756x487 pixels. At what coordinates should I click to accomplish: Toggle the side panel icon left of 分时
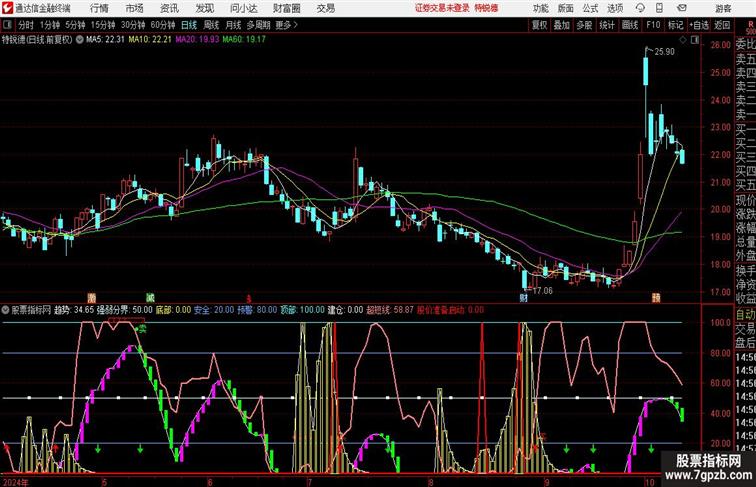7,25
